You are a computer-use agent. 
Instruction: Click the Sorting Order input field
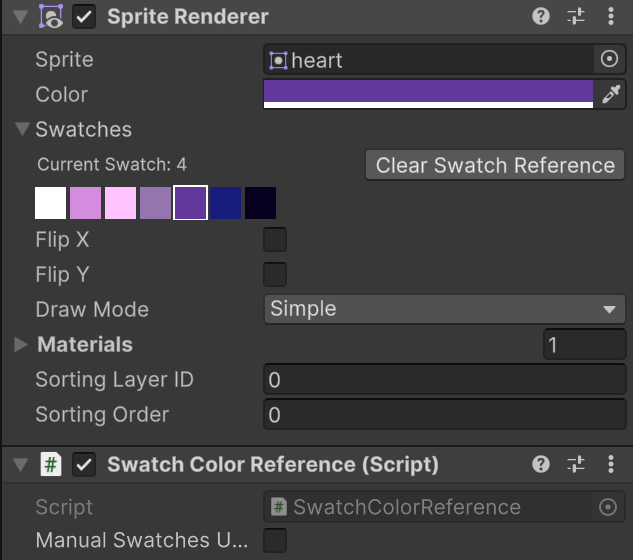[x=444, y=415]
